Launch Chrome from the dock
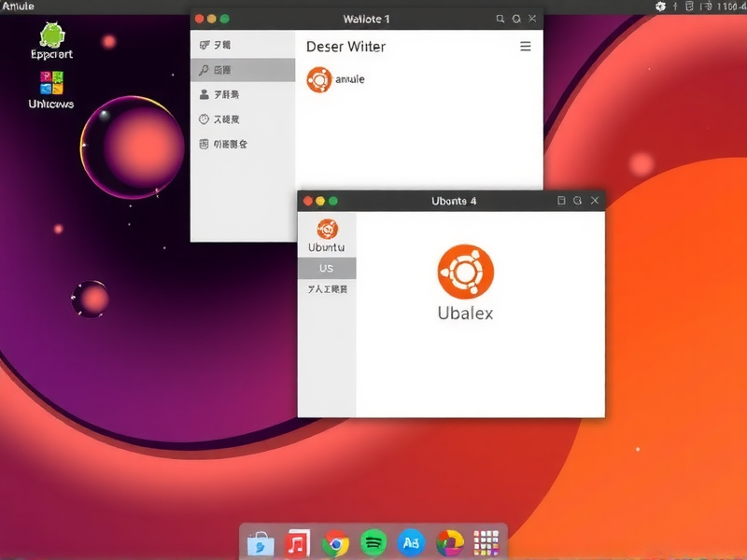This screenshot has width=747, height=560. 333,541
